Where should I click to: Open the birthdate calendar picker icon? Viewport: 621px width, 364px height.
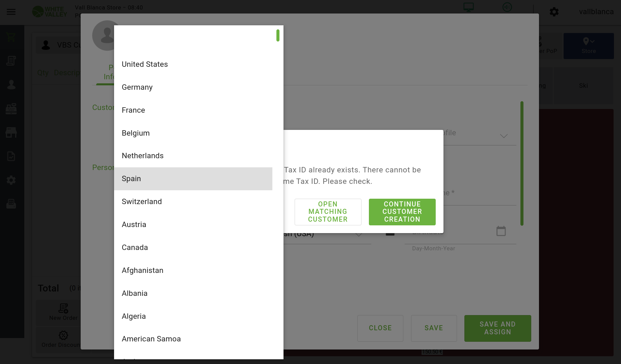click(501, 231)
